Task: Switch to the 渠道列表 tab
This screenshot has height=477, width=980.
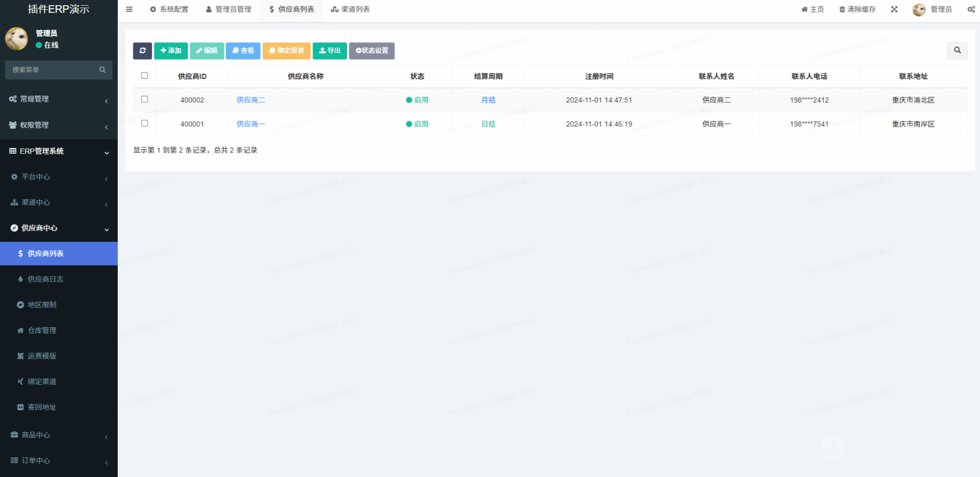Action: [x=350, y=9]
